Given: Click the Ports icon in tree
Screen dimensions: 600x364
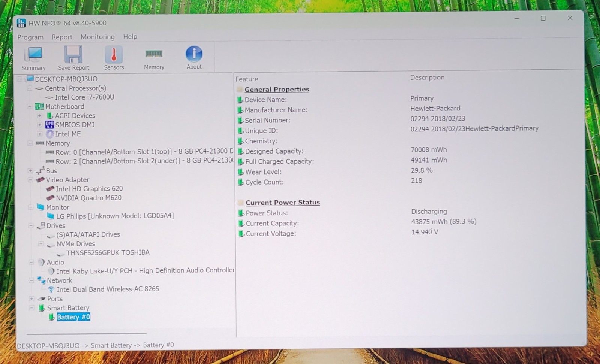Looking at the screenshot, I should pyautogui.click(x=42, y=299).
